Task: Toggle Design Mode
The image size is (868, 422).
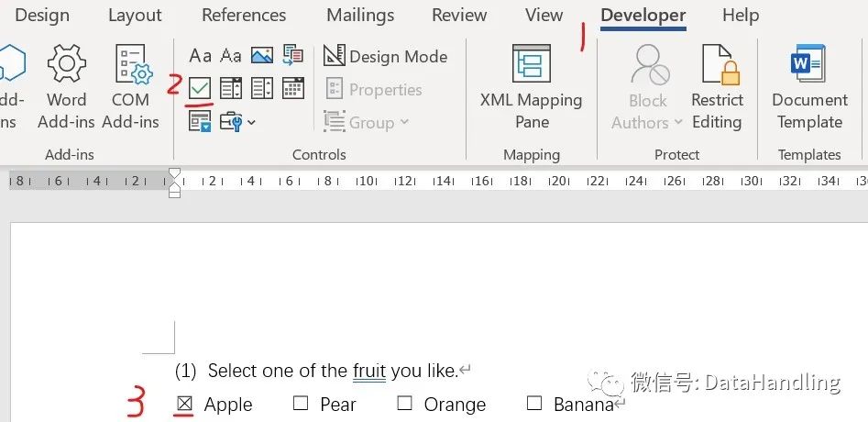Action: click(x=385, y=56)
